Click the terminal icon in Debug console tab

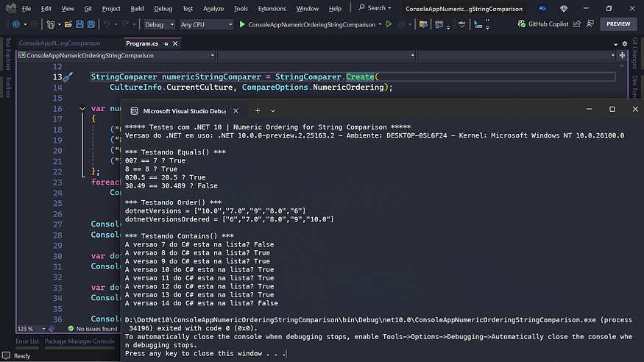pos(134,111)
